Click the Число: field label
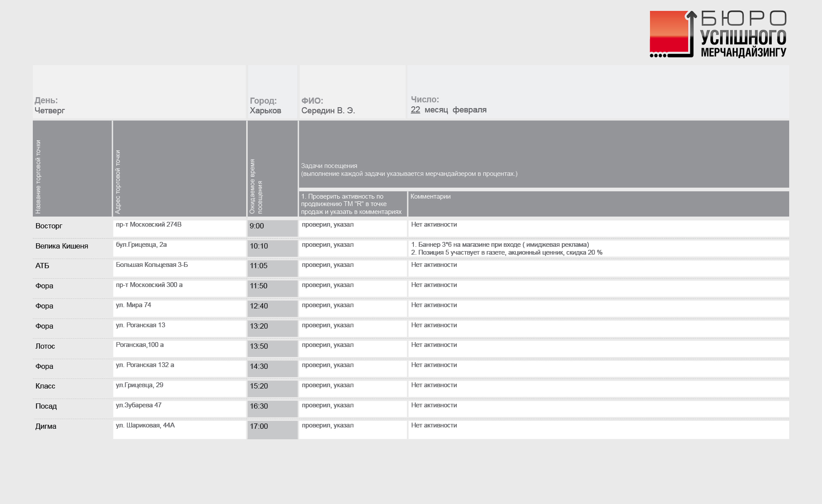 click(x=425, y=100)
